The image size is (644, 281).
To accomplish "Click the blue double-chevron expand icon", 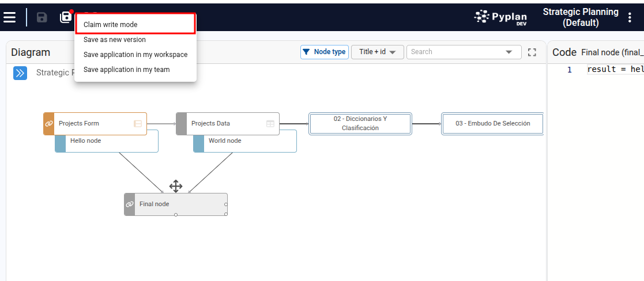I will 20,73.
